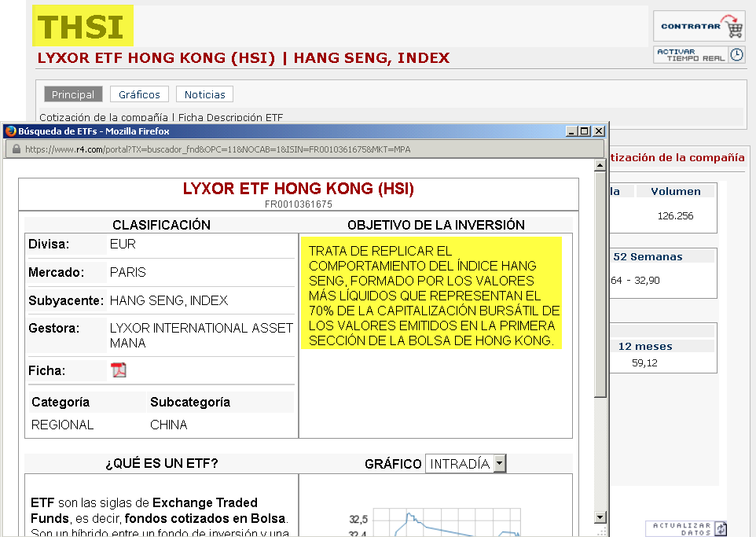Screen dimensions: 756x537
Task: Click the Firefox icon in popup title bar
Action: pos(10,131)
